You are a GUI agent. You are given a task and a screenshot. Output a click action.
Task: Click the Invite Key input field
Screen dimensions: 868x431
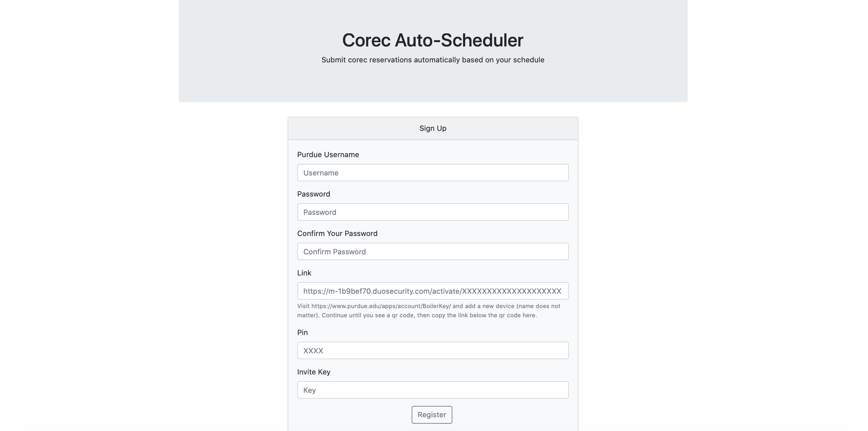[433, 390]
